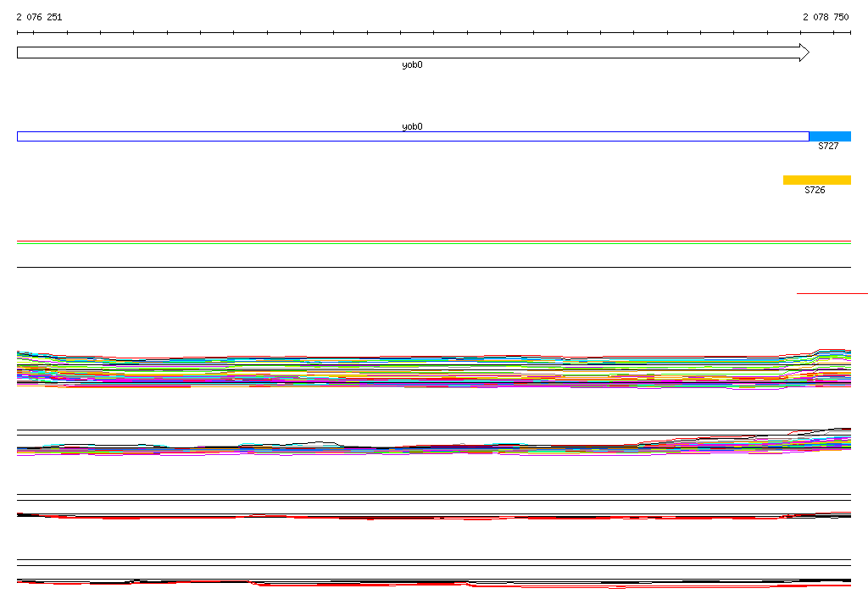
Task: Select the yellow S726 segment bar
Action: (816, 180)
